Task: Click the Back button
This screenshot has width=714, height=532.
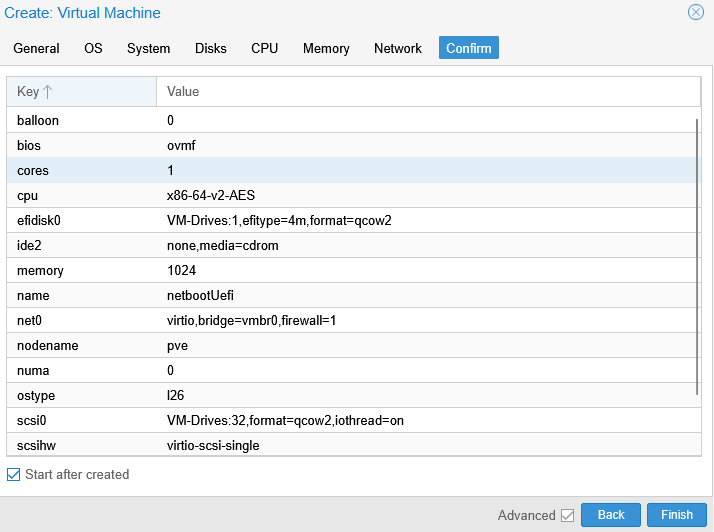Action: [610, 515]
